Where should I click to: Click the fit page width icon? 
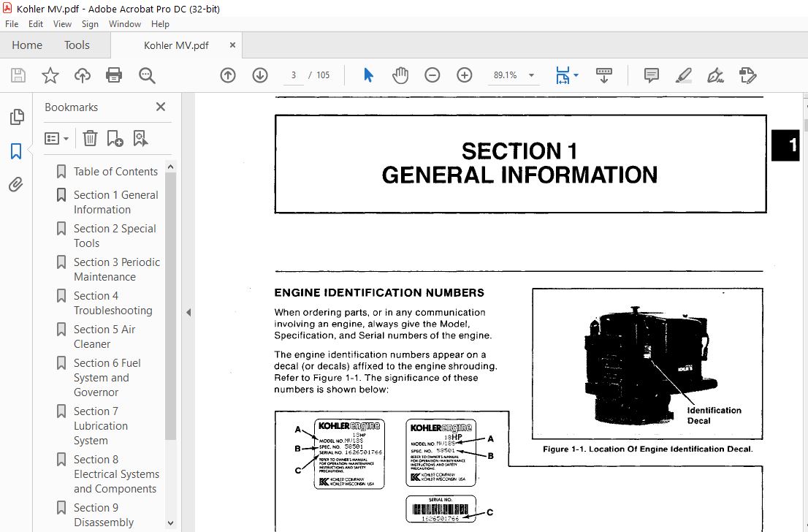[563, 75]
